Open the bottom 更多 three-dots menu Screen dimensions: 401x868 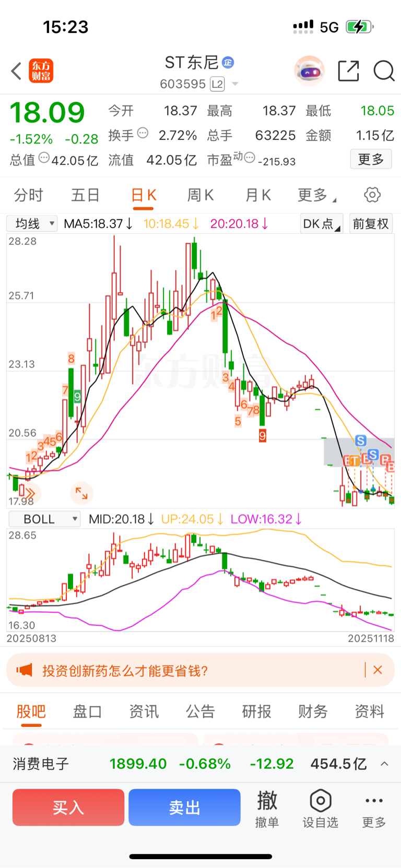tap(374, 809)
